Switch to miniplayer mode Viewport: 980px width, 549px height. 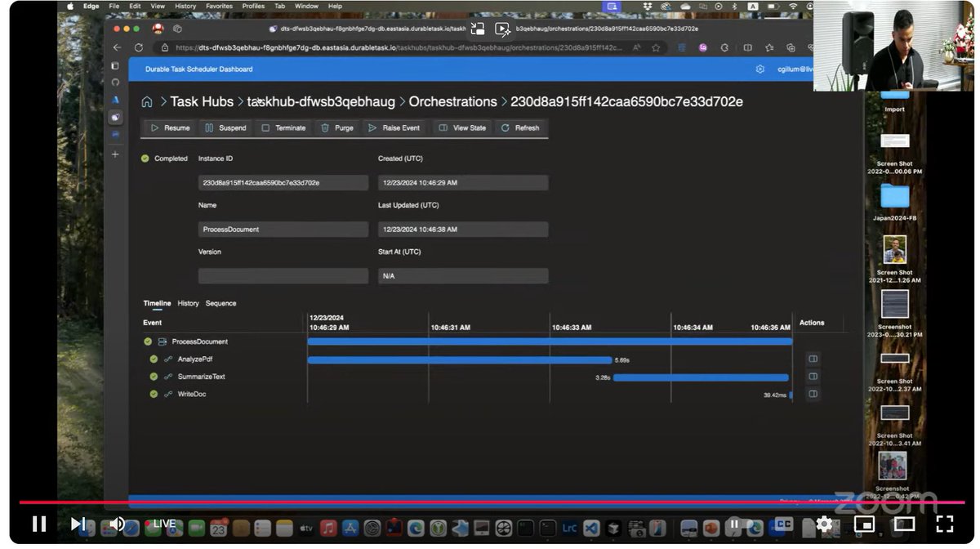tap(864, 524)
